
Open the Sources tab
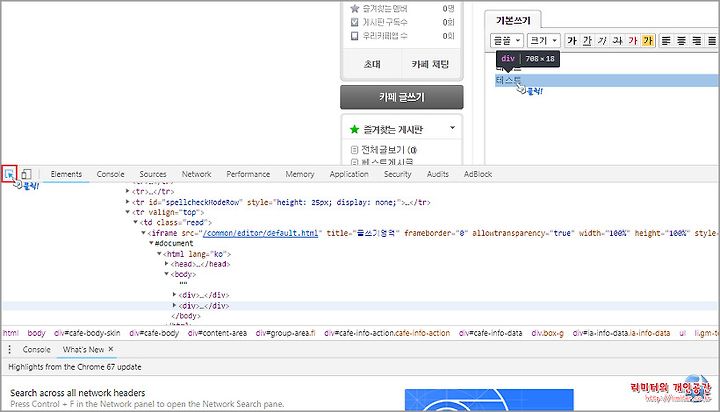(x=153, y=174)
